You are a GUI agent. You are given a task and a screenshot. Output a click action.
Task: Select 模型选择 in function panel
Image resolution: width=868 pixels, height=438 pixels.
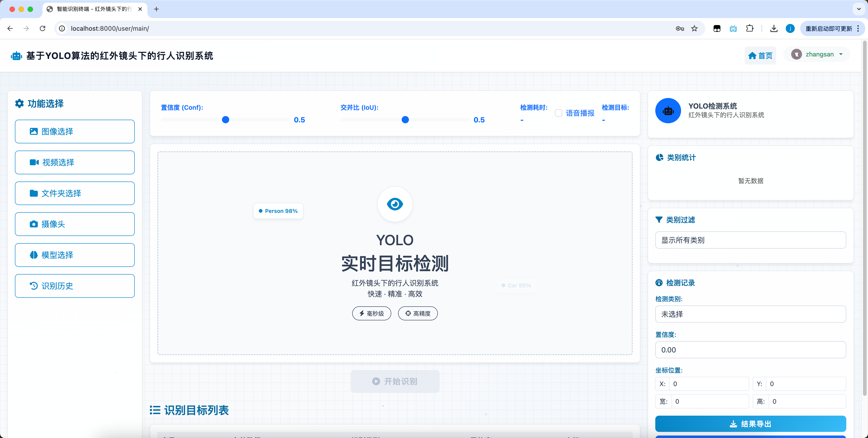75,255
